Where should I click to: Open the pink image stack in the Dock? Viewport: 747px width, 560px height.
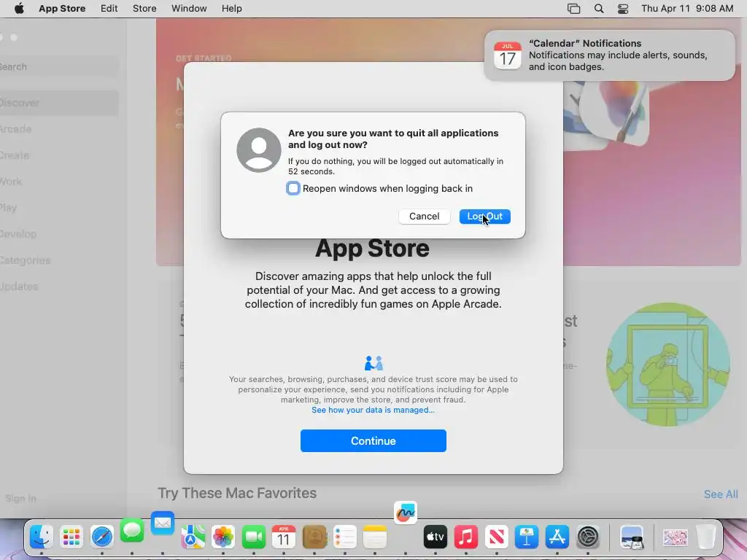pos(675,537)
